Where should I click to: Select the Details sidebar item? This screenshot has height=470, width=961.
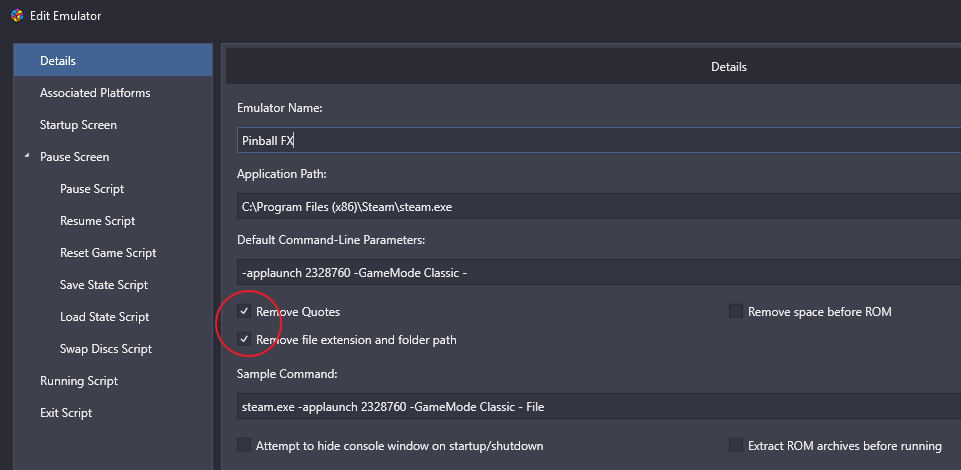click(113, 61)
